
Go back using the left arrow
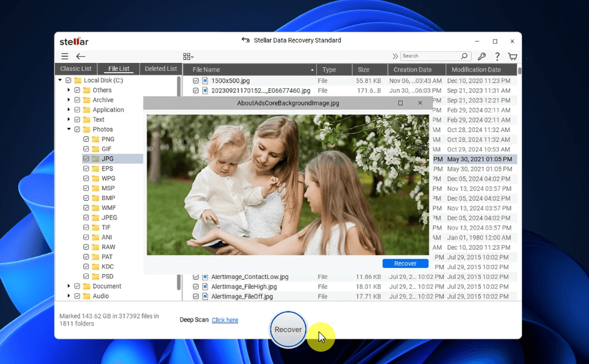pyautogui.click(x=81, y=56)
